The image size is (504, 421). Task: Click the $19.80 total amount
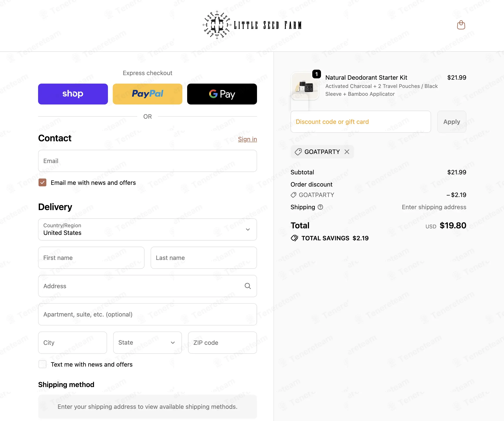[x=453, y=225]
